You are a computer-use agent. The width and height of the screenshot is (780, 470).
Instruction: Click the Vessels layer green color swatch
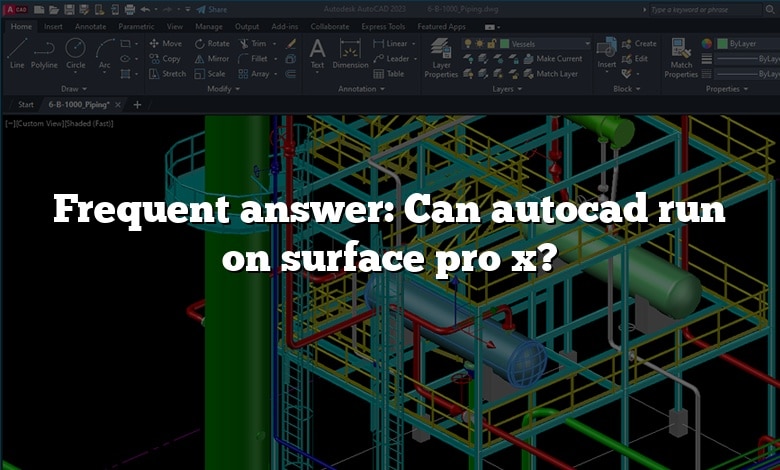[x=504, y=44]
